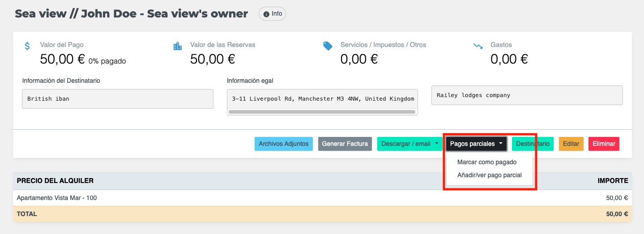
Task: Click the orange Editar button
Action: [x=571, y=144]
